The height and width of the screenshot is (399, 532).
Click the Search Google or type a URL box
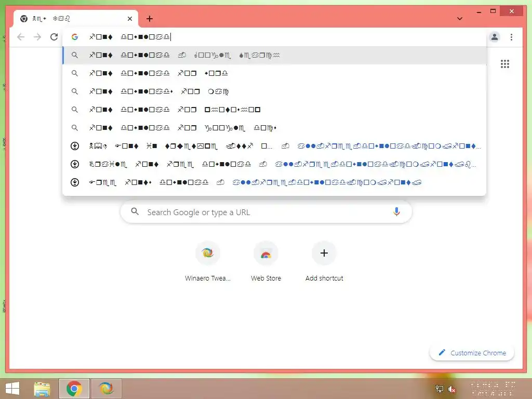point(267,212)
